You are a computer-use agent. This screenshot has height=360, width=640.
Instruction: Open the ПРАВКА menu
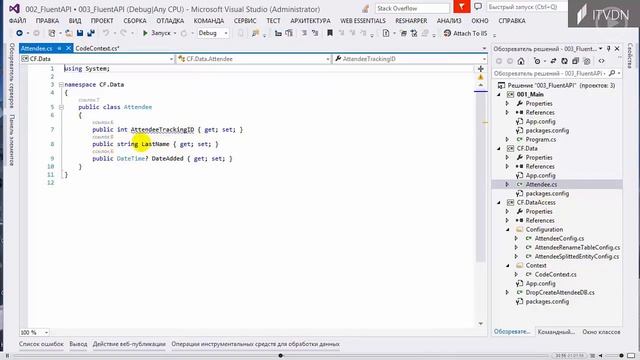point(47,20)
